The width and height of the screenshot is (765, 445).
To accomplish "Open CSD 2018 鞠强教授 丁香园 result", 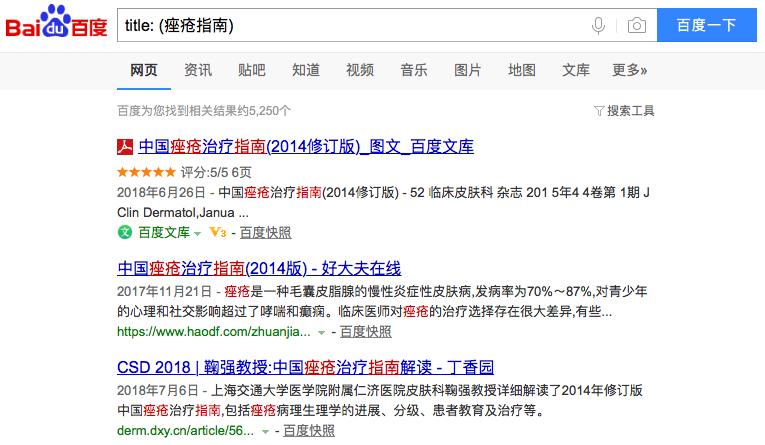I will (x=305, y=367).
